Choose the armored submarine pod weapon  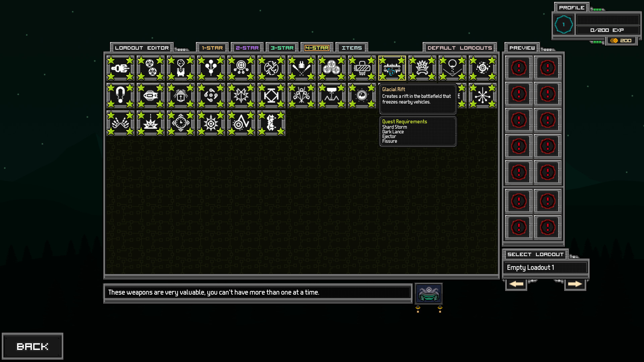point(151,96)
